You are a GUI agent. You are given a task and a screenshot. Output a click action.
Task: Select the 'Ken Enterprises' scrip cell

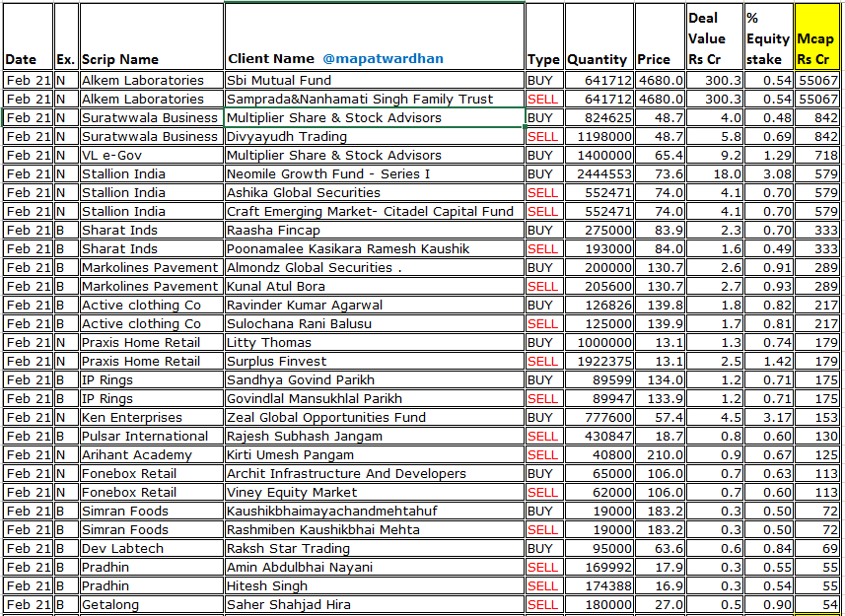pyautogui.click(x=152, y=417)
